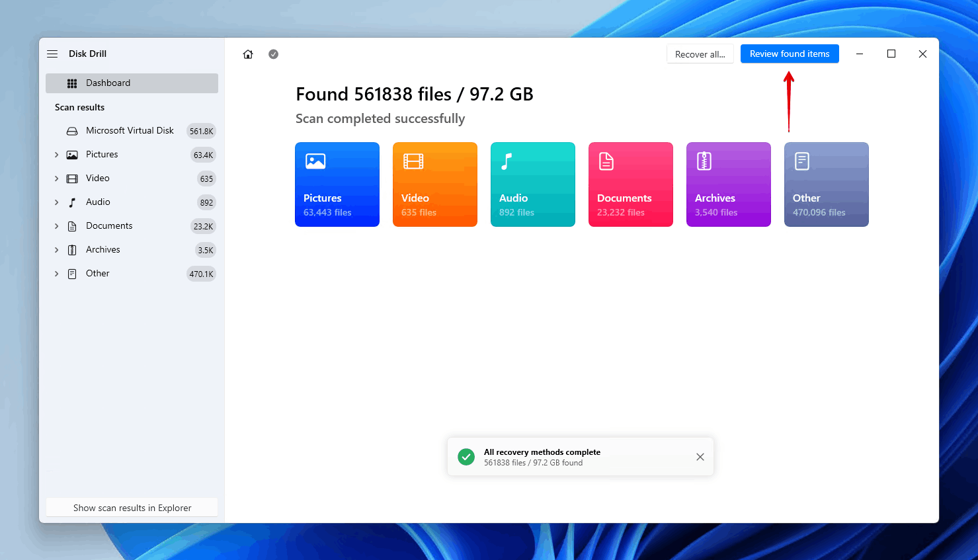Click Recover all... button
Screen dimensions: 978x560
click(700, 54)
